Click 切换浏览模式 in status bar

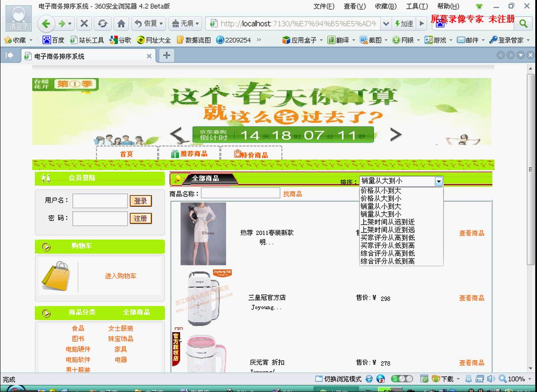pyautogui.click(x=338, y=379)
